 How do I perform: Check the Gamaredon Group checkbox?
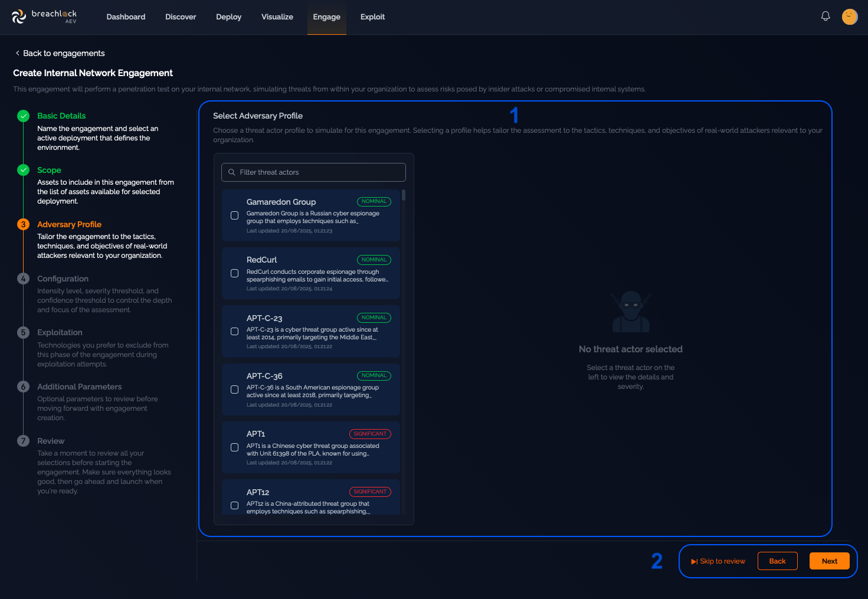pos(234,215)
